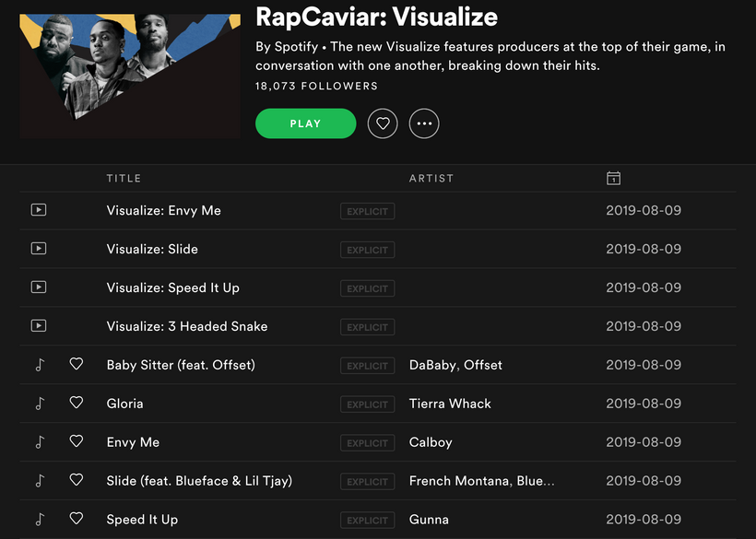
Task: Sort by the calendar date-added column icon
Action: point(613,178)
